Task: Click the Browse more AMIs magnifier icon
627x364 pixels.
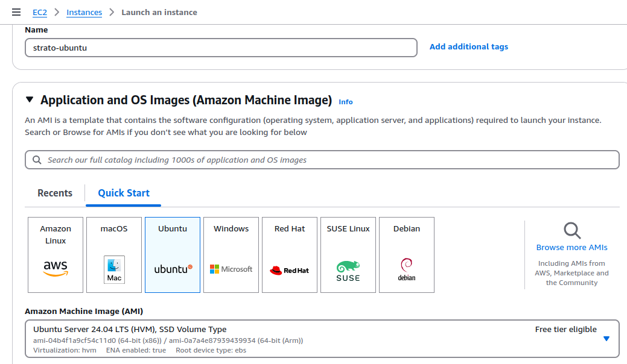Action: pos(571,231)
